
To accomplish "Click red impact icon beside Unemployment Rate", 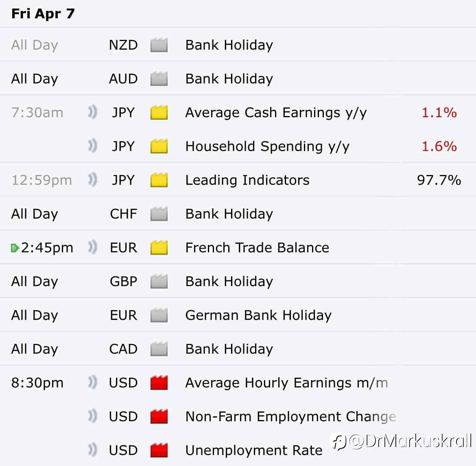I will pyautogui.click(x=159, y=451).
